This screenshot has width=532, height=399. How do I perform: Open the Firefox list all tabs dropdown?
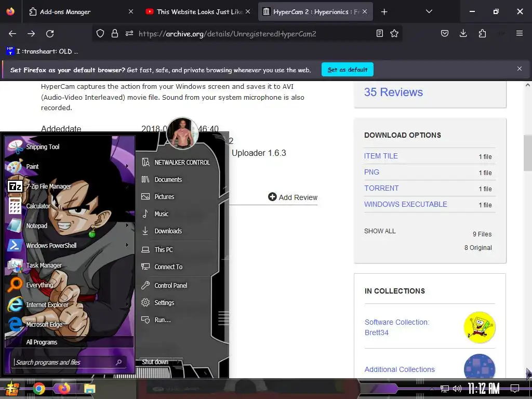pos(429,11)
